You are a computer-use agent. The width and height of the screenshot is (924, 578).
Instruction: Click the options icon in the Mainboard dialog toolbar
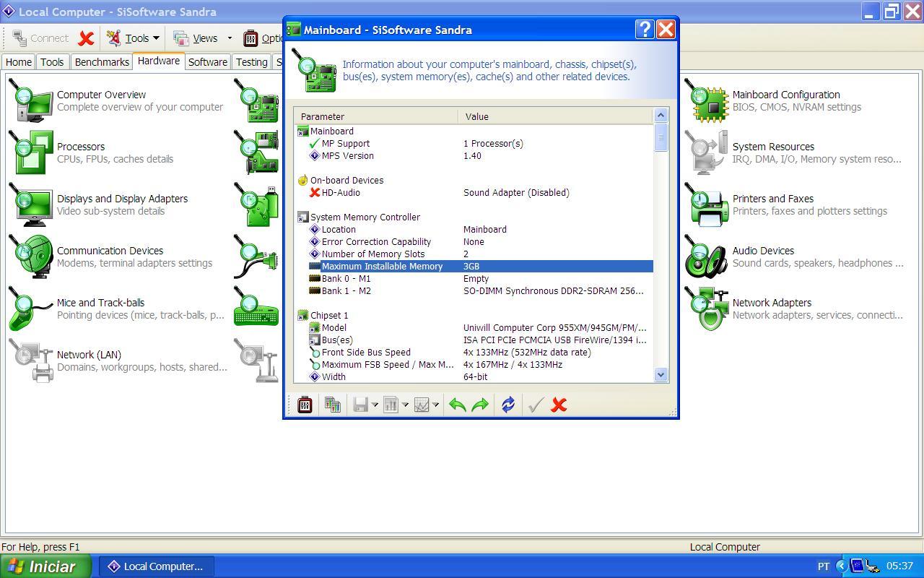click(305, 405)
